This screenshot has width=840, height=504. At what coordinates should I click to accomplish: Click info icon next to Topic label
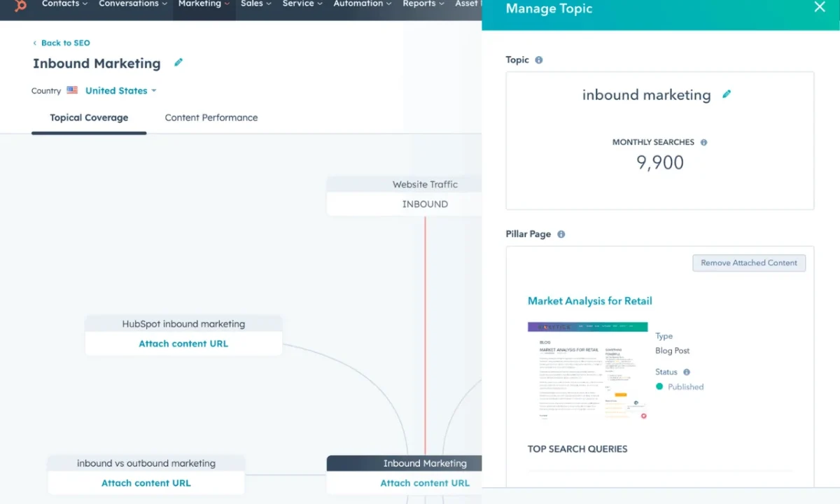point(538,60)
